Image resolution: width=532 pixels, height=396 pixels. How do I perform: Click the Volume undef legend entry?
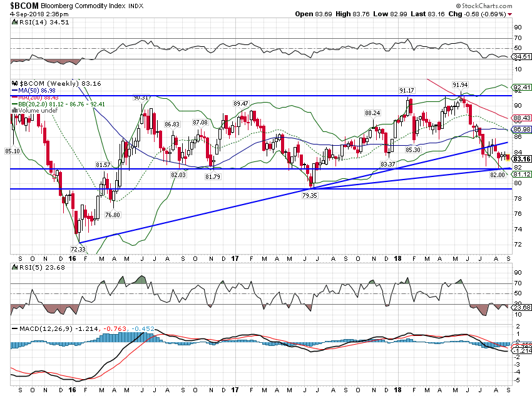(x=38, y=110)
